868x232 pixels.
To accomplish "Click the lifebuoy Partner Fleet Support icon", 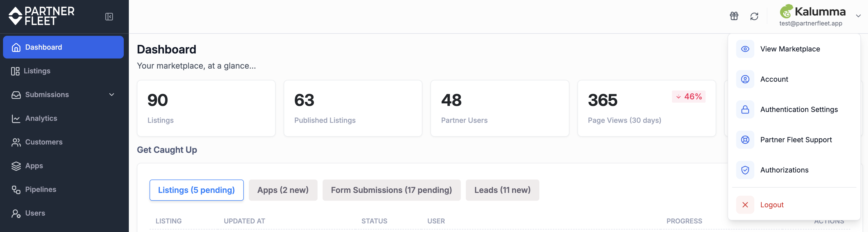I will click(x=745, y=139).
